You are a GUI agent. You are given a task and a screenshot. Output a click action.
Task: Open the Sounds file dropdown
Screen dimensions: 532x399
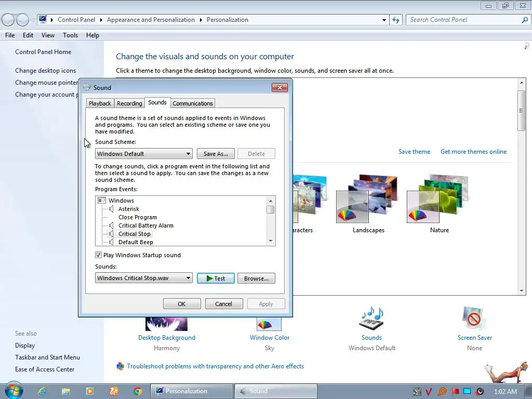[144, 278]
